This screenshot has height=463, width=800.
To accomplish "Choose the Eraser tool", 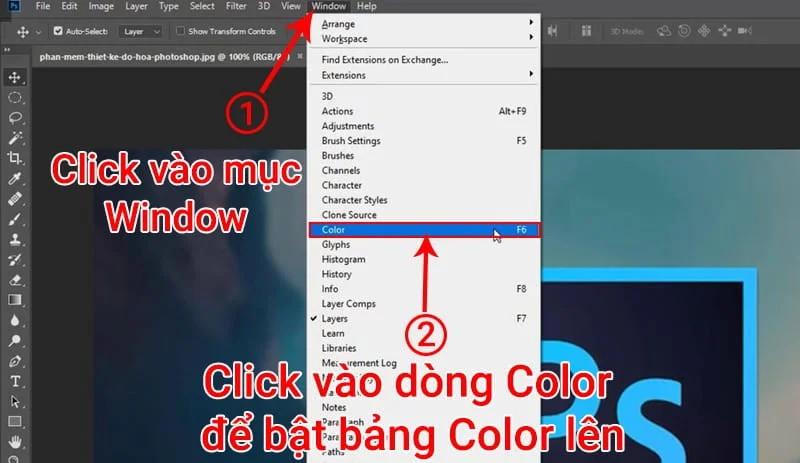I will click(x=15, y=280).
